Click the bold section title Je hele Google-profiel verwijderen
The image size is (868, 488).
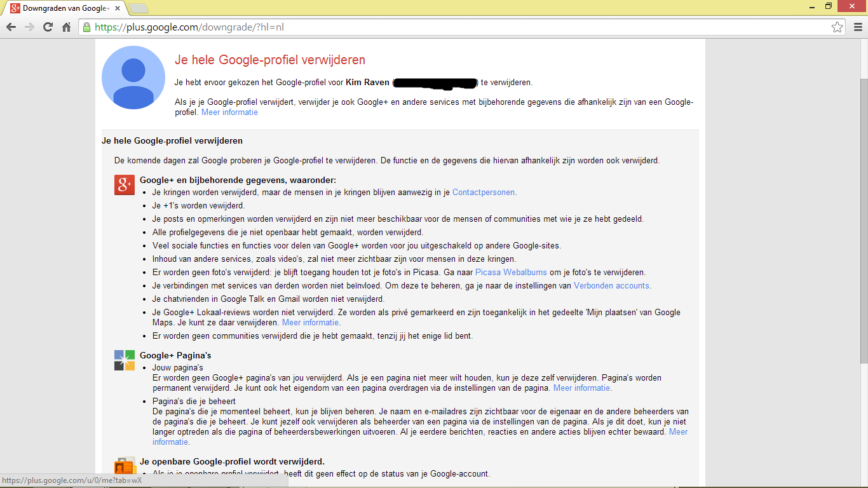(172, 140)
